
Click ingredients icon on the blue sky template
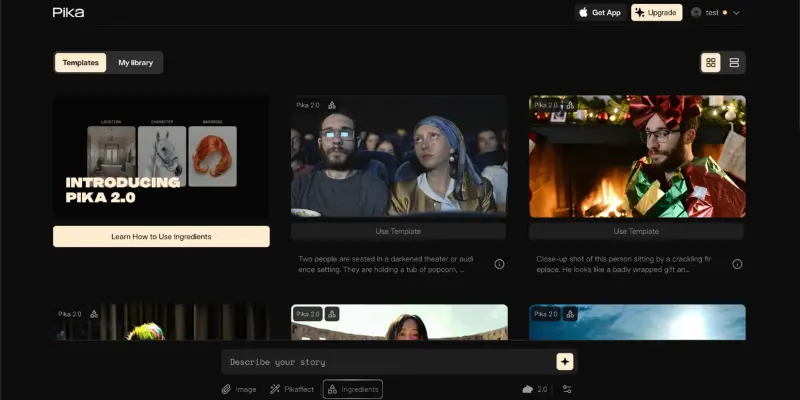coord(570,314)
